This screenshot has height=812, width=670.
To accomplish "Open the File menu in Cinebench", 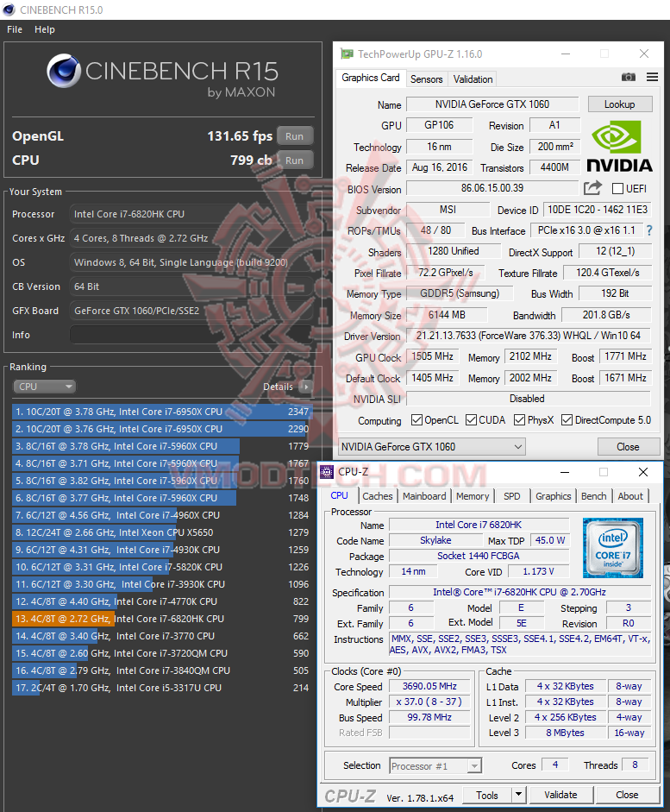I will pos(15,29).
